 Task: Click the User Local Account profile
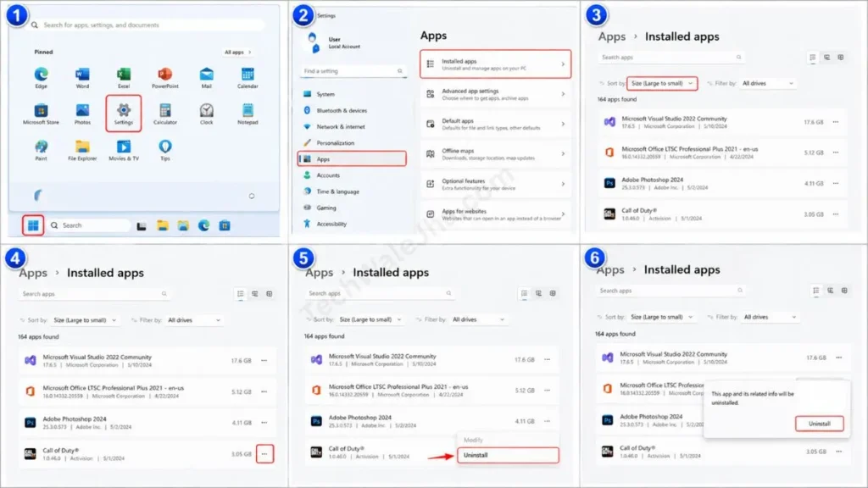click(x=334, y=42)
